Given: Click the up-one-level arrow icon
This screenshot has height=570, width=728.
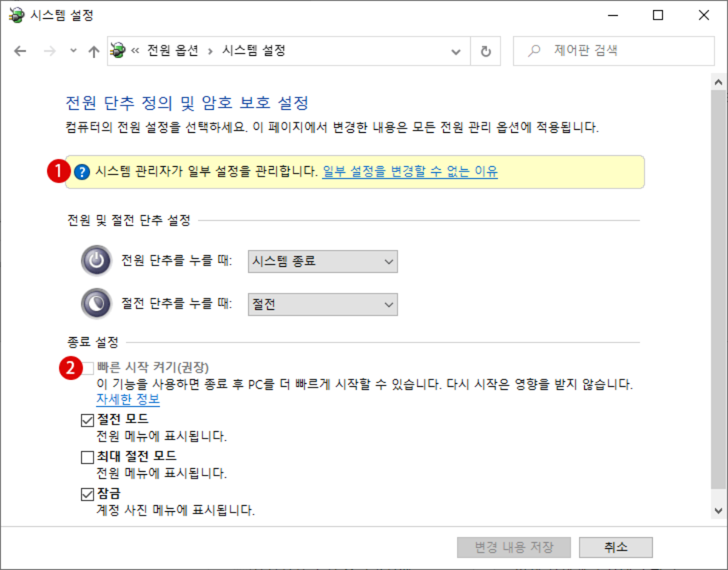Looking at the screenshot, I should (x=94, y=51).
